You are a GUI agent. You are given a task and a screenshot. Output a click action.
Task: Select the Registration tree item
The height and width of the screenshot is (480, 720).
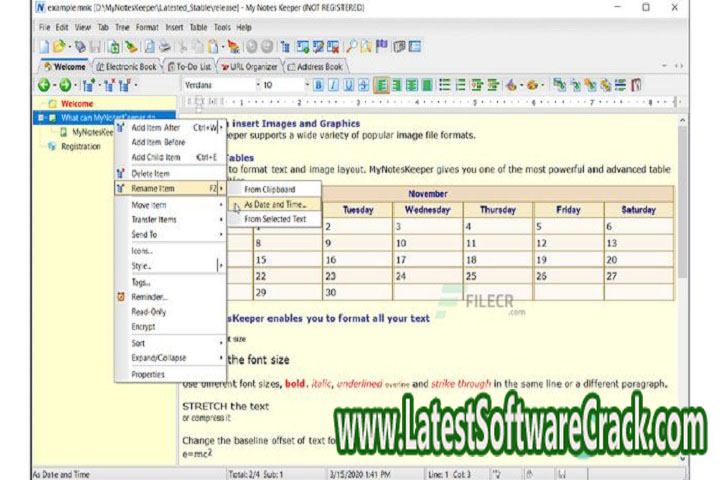click(x=81, y=146)
